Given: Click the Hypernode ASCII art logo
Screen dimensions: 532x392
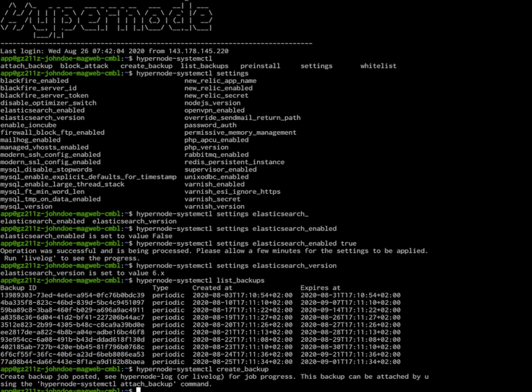Looking at the screenshot, I should tap(106, 19).
